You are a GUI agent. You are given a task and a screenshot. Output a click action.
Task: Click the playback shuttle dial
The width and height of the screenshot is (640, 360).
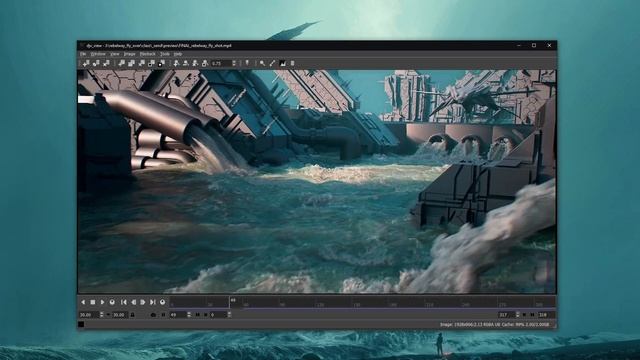click(x=162, y=302)
